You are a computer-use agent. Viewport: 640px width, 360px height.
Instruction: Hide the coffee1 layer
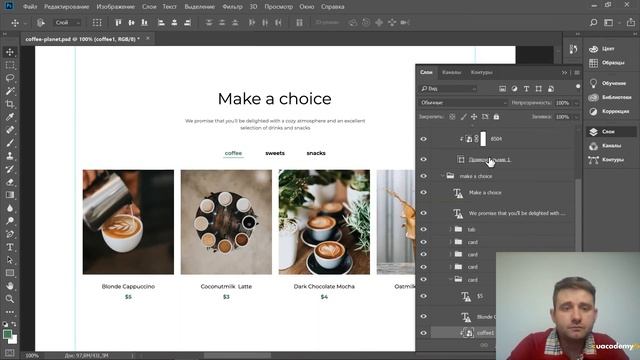[424, 333]
